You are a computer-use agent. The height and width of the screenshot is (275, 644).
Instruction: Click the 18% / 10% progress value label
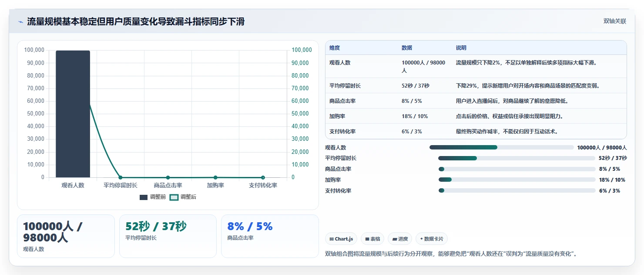tap(612, 180)
